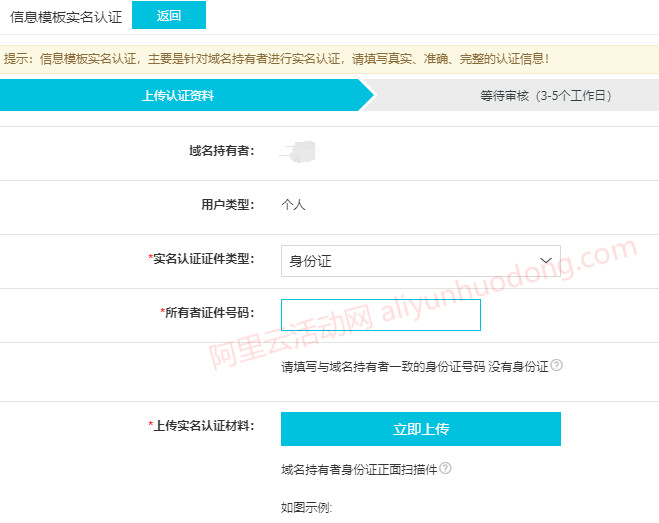Click the 所有者证件号码 label

(x=207, y=313)
